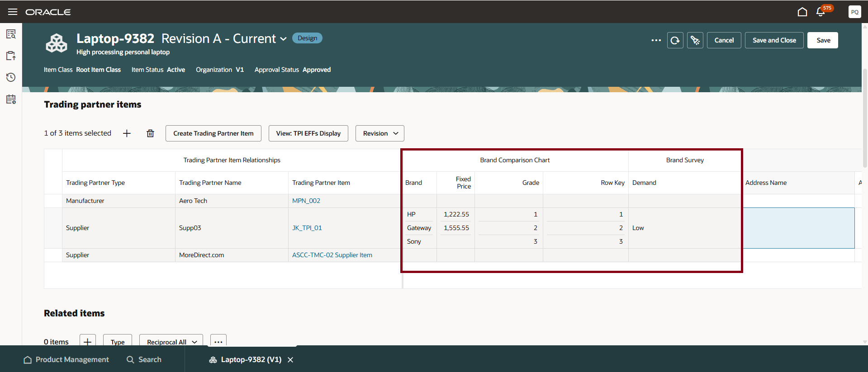868x372 pixels.
Task: Click Save and Close
Action: tap(774, 40)
